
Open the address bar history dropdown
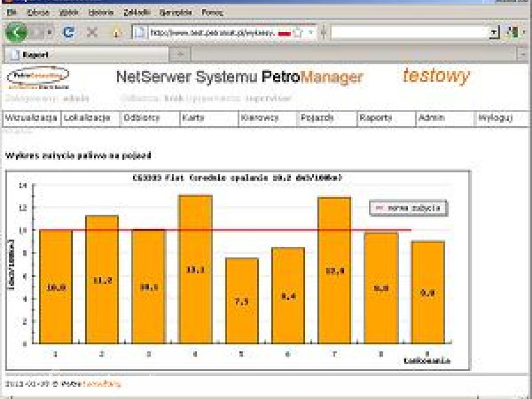(x=311, y=33)
